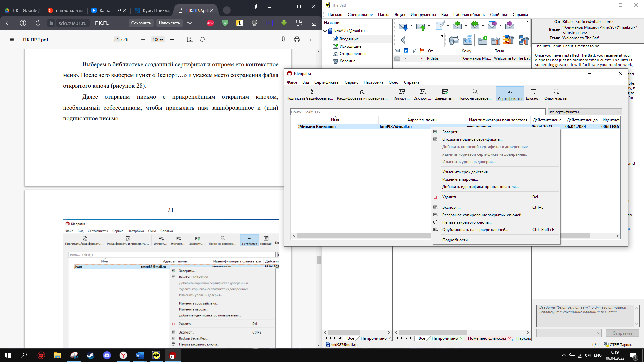
Task: Open the 'Все сертификаты' filter dropdown in Kleopatra
Action: 584,112
